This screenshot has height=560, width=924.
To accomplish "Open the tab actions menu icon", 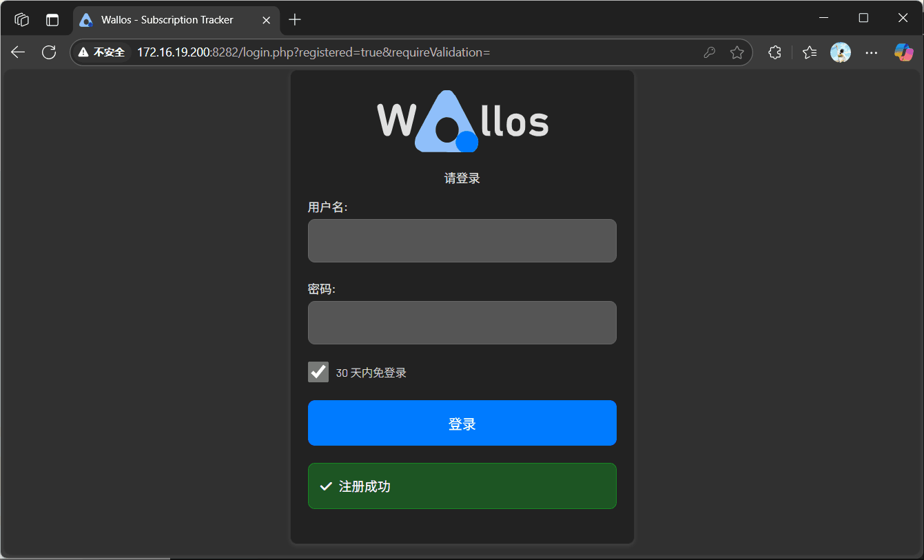I will tap(52, 20).
